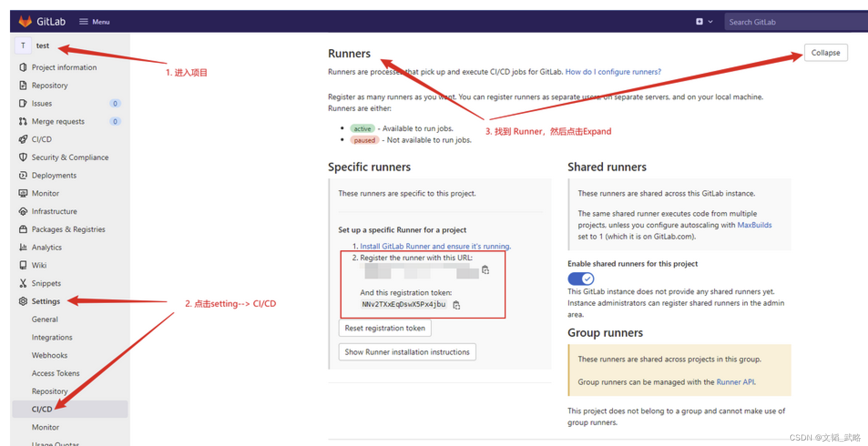Click the Snippets scissors icon
The height and width of the screenshot is (446, 868).
point(23,283)
